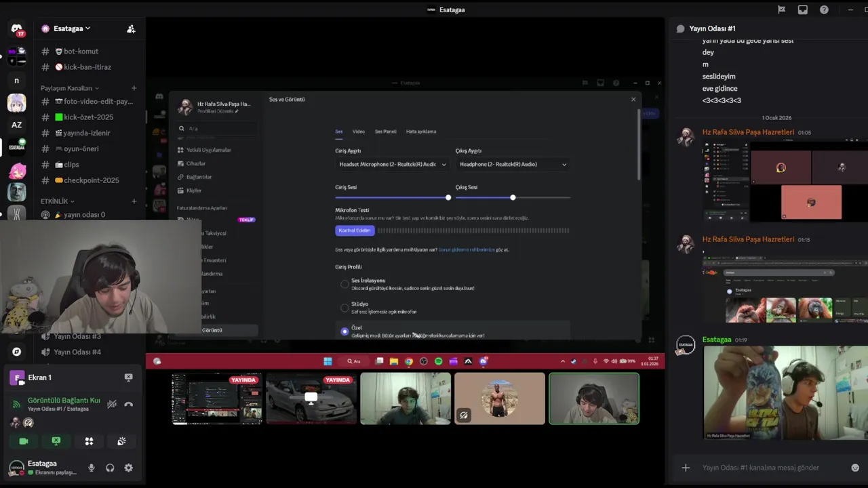Open OBS Studio in the streamed taskbar

coord(424,361)
